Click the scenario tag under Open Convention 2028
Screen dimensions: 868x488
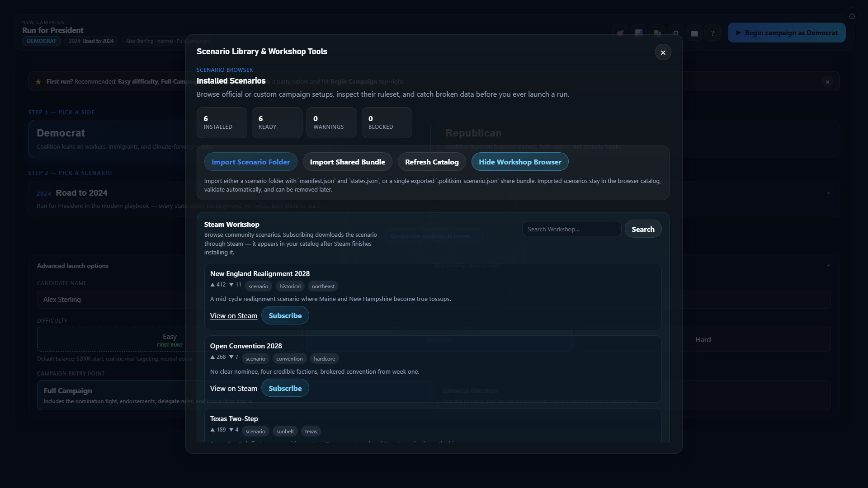(x=255, y=359)
